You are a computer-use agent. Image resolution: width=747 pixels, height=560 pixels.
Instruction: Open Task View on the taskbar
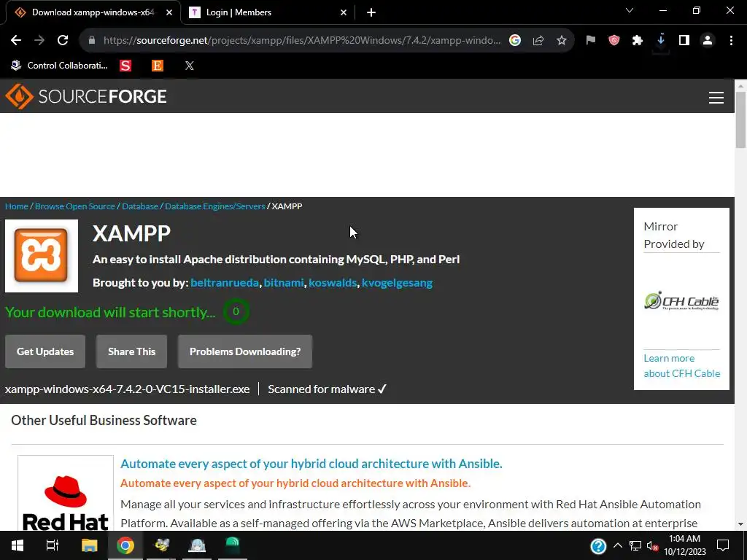coord(53,545)
